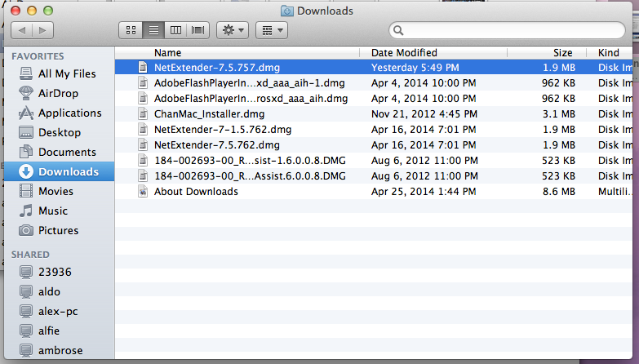Click Downloads folder icon in title bar
This screenshot has height=364, width=639.
click(287, 11)
